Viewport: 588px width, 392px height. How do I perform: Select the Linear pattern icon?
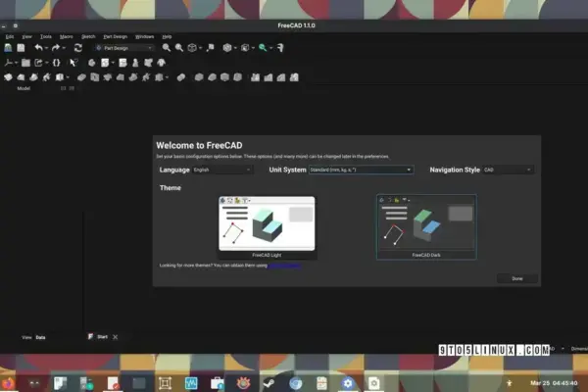coord(269,77)
